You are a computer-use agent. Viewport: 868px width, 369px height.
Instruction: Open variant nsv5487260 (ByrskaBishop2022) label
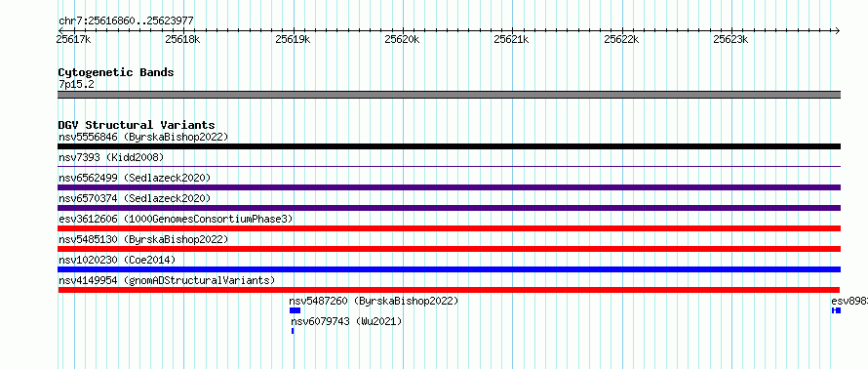(x=374, y=301)
